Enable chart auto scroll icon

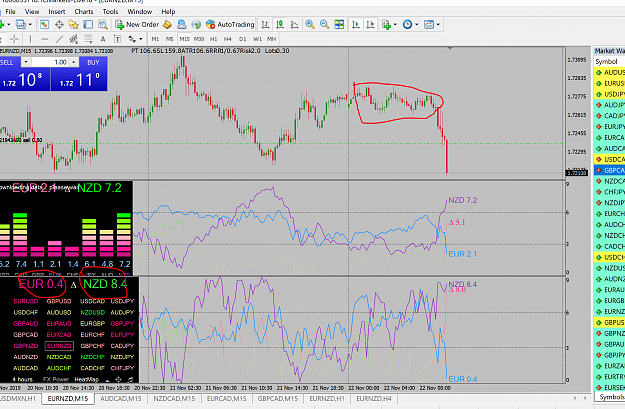point(356,25)
